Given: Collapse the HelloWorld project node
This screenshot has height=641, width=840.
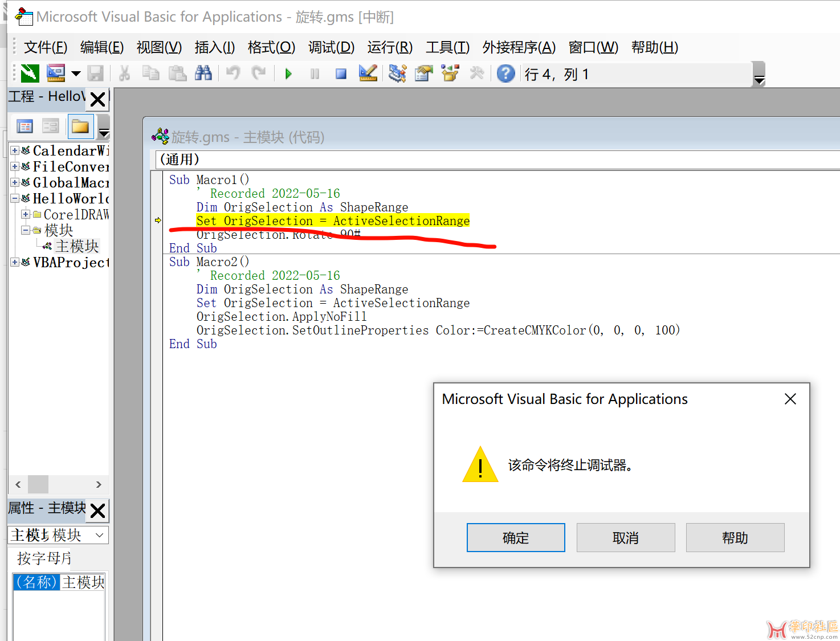Looking at the screenshot, I should click(15, 198).
